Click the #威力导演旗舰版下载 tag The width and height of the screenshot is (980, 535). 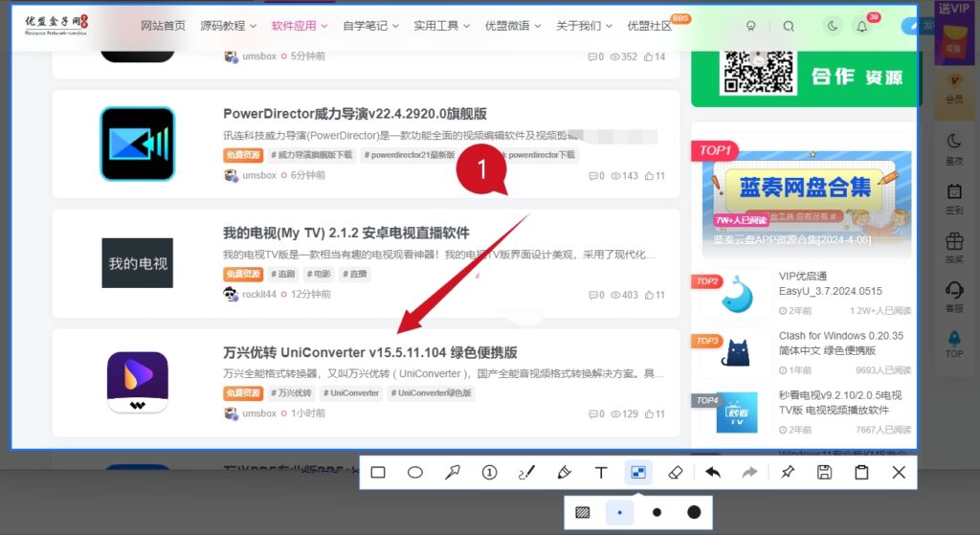tap(311, 155)
